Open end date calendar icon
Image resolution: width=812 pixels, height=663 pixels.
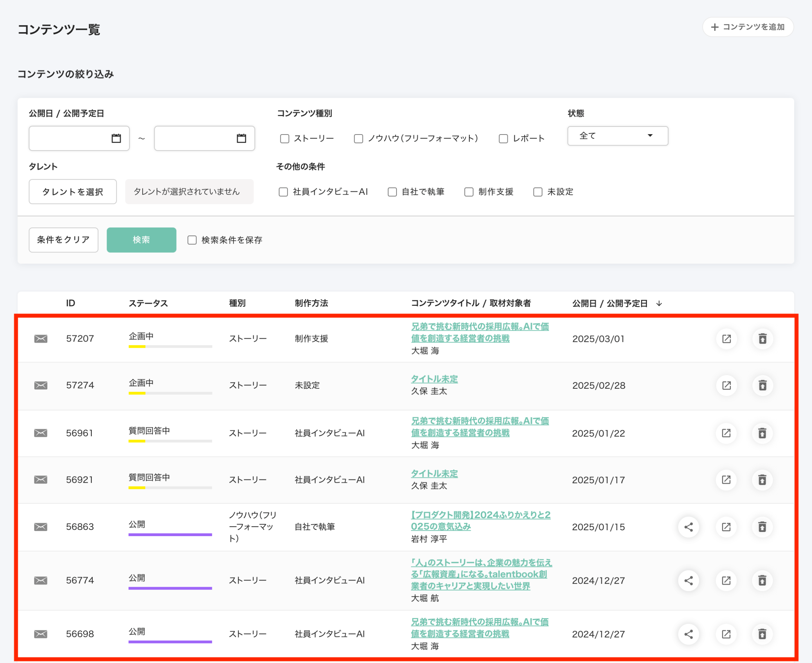tap(241, 138)
